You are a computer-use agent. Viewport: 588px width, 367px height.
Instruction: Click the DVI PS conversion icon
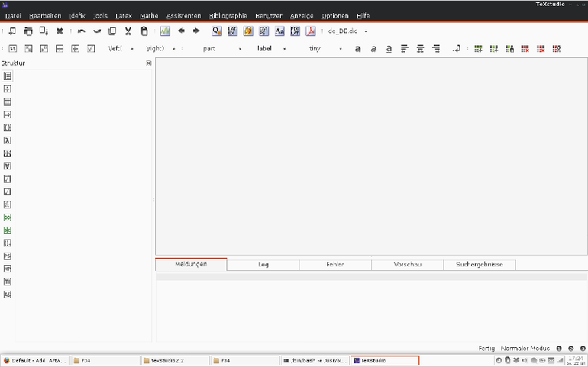[263, 31]
